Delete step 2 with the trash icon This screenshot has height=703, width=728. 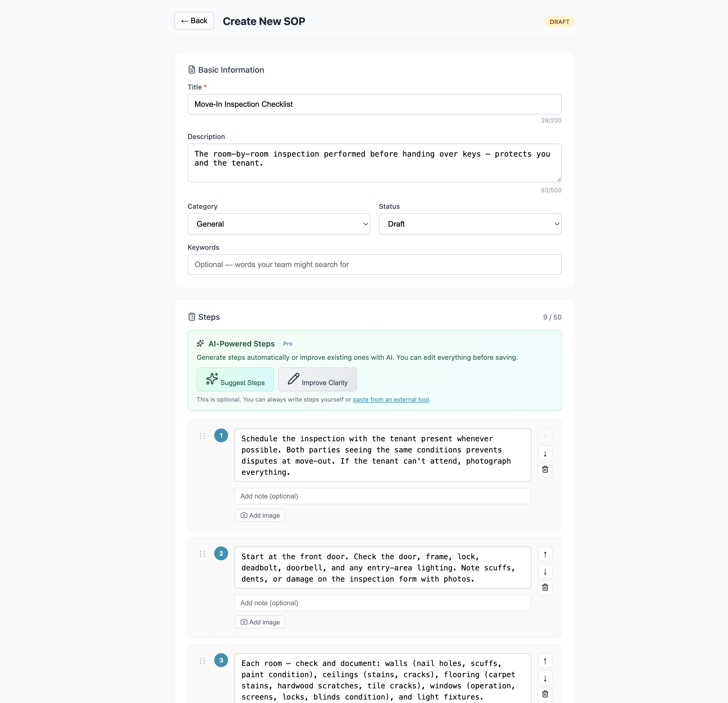click(x=545, y=588)
